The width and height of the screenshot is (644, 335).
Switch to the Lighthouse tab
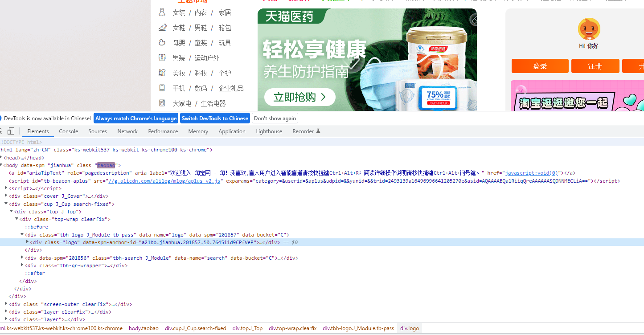tap(269, 131)
